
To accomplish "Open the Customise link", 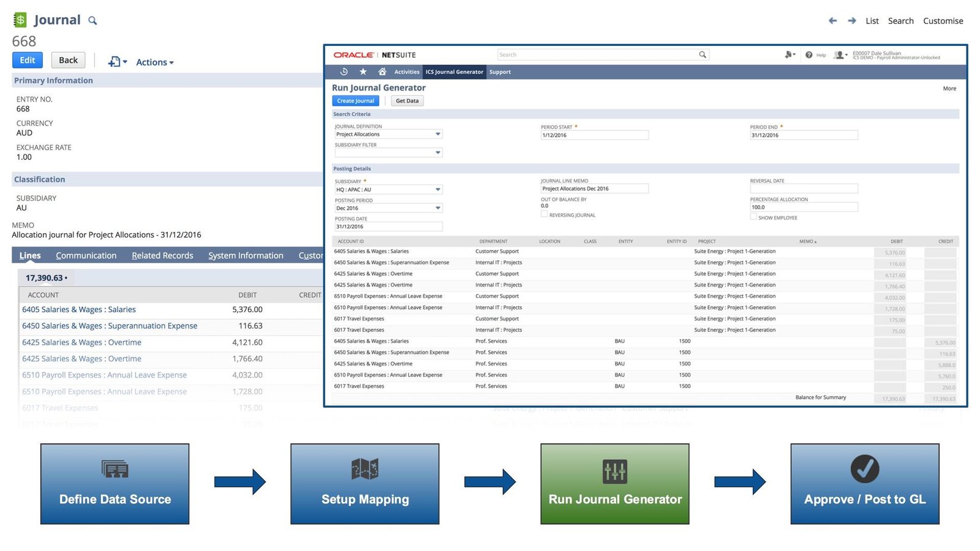I will point(943,21).
